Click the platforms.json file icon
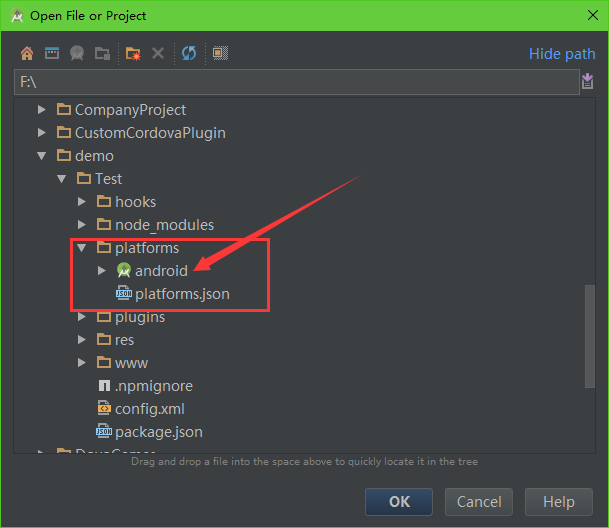 [124, 293]
